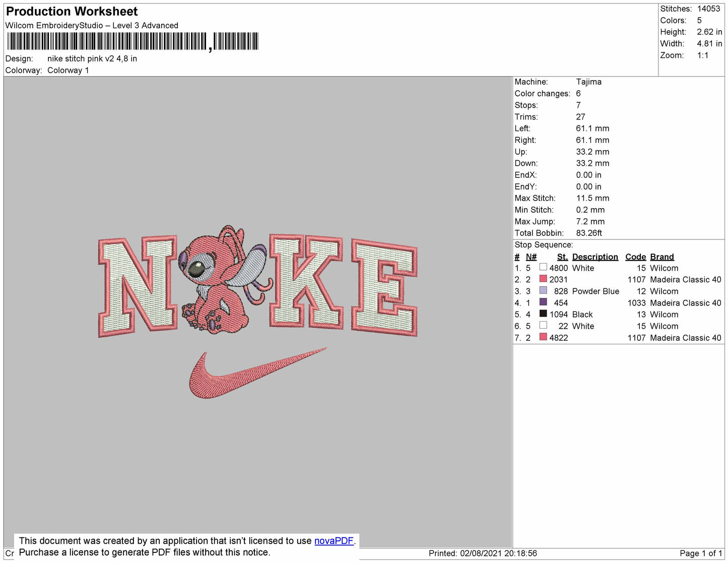The width and height of the screenshot is (728, 563).
Task: Click the novaPDF hyperlink in the notice
Action: click(334, 541)
